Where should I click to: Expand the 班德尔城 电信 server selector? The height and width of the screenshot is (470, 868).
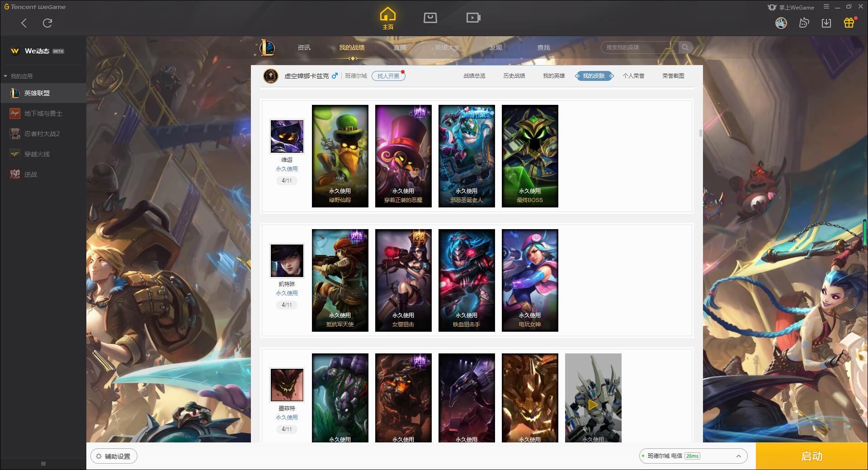point(693,456)
